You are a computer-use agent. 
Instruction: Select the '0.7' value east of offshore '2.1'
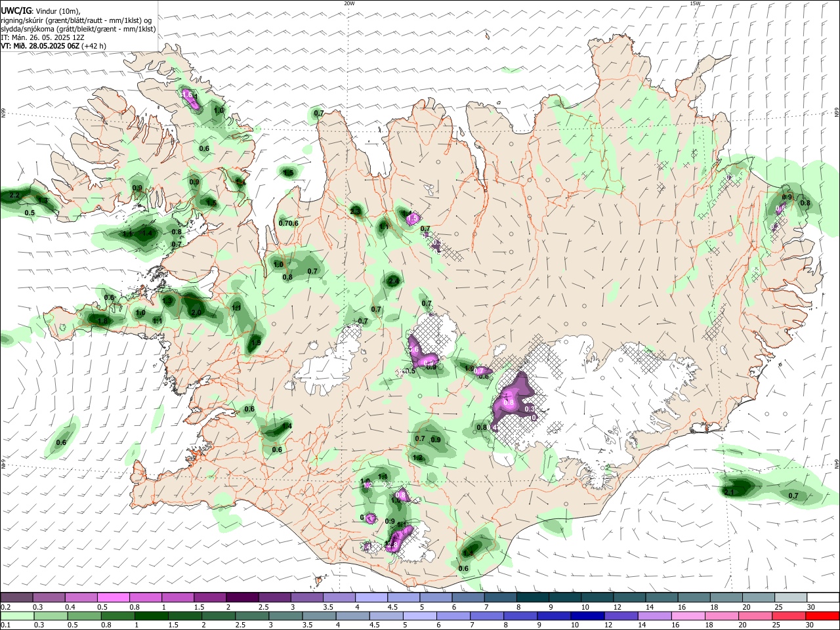(x=793, y=495)
